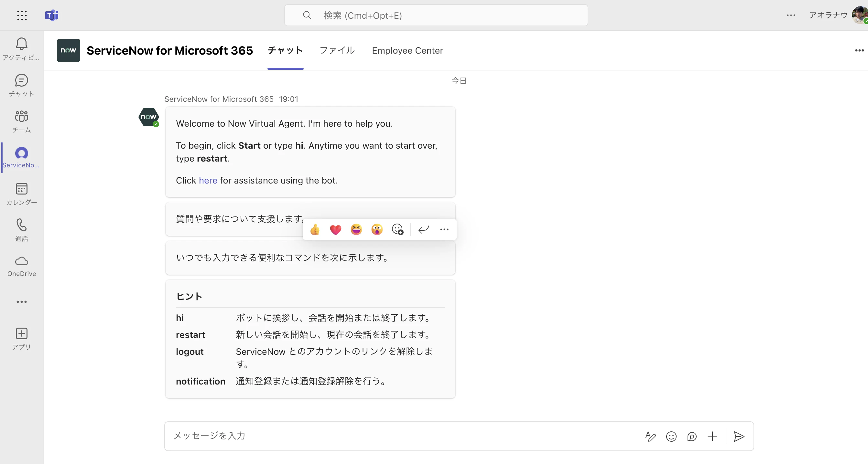Image resolution: width=868 pixels, height=464 pixels.
Task: Send the message
Action: pos(739,437)
